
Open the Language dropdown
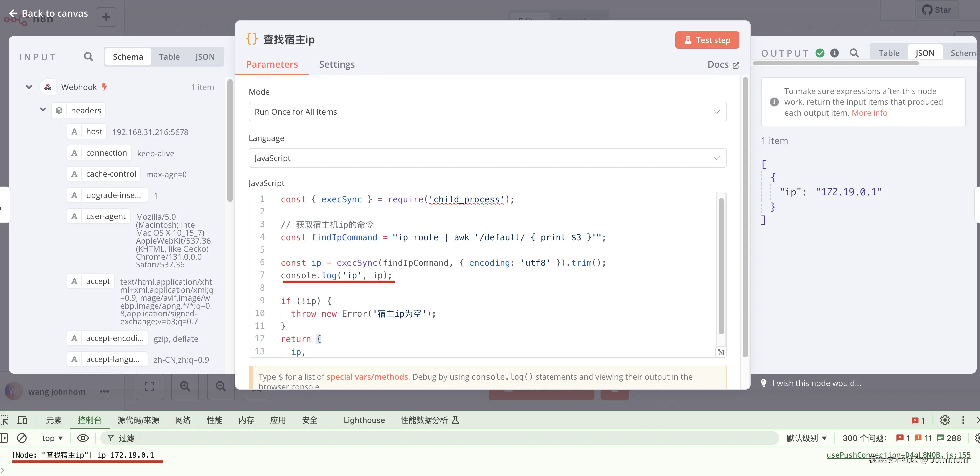[x=487, y=158]
